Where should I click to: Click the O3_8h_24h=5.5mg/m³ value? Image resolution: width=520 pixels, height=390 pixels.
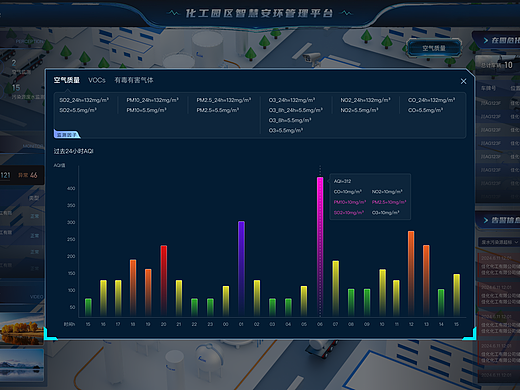pyautogui.click(x=296, y=110)
